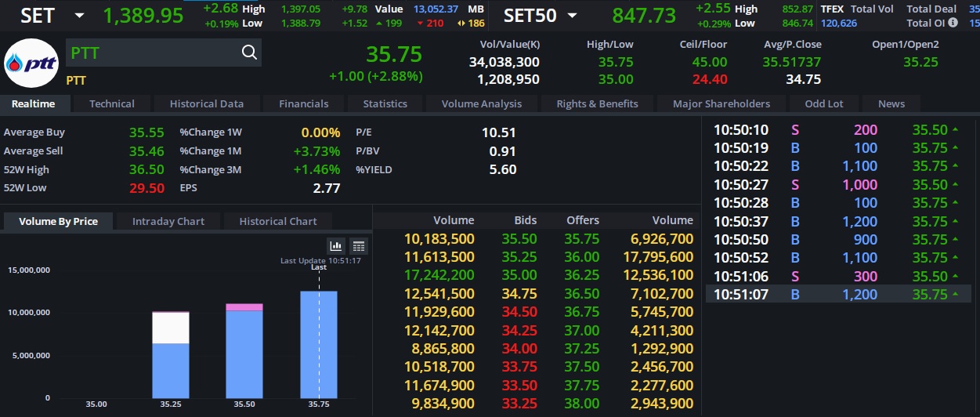The image size is (980, 417).
Task: Click the info icon beside Total OI
Action: tap(953, 23)
